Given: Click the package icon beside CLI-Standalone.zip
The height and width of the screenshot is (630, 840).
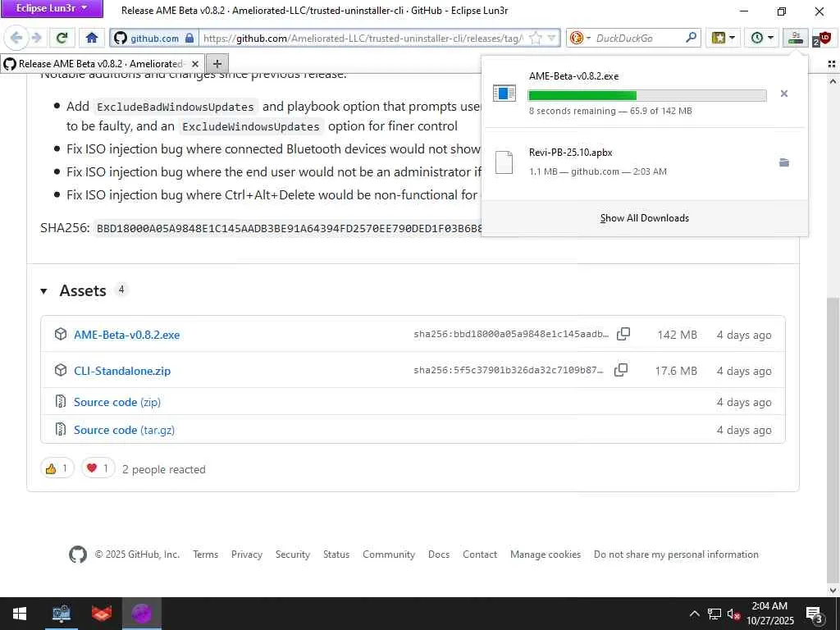Looking at the screenshot, I should [x=61, y=370].
